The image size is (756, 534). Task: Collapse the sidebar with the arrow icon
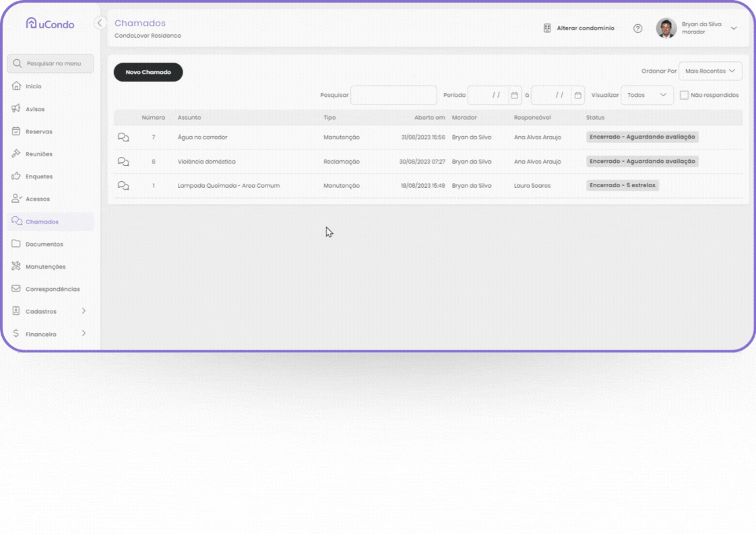pyautogui.click(x=100, y=23)
